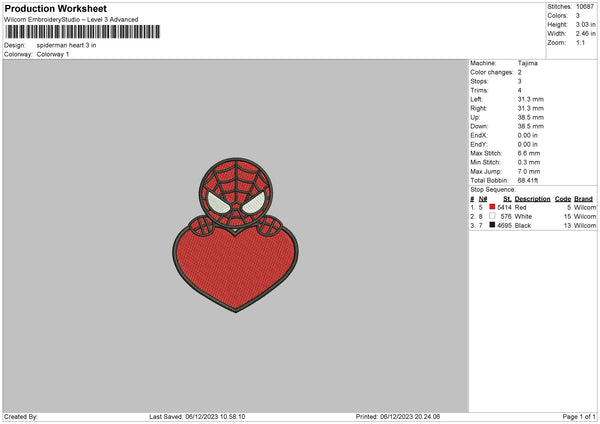Click the Code column header
This screenshot has width=600, height=424.
click(563, 199)
